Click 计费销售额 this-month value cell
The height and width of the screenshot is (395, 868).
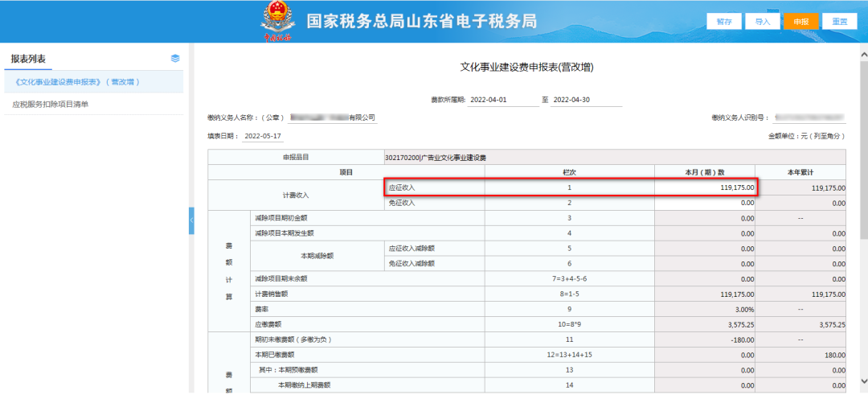coord(705,294)
